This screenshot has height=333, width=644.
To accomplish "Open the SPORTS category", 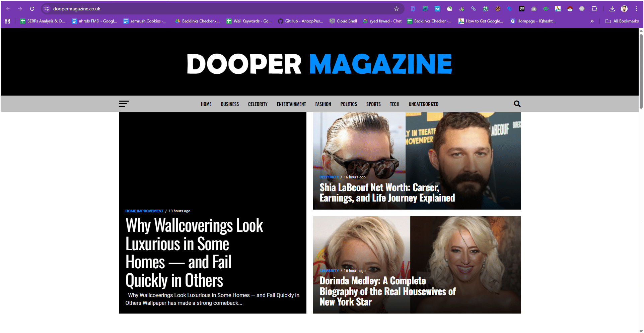I will pos(373,104).
